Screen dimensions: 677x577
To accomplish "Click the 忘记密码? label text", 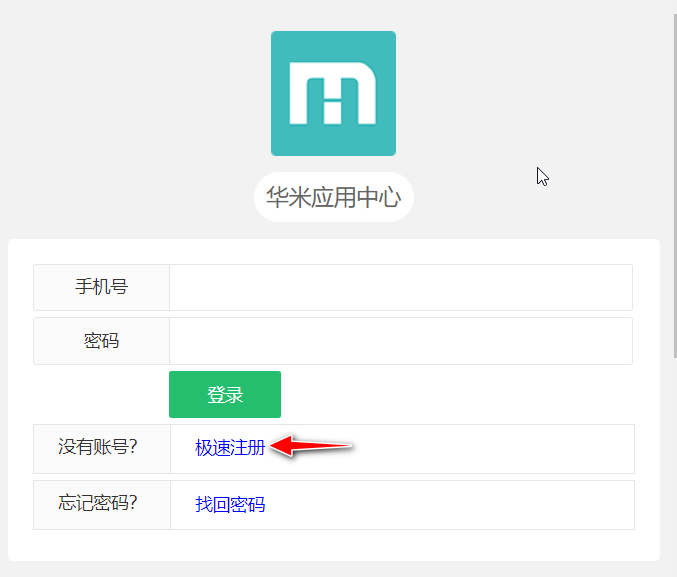I will point(98,503).
